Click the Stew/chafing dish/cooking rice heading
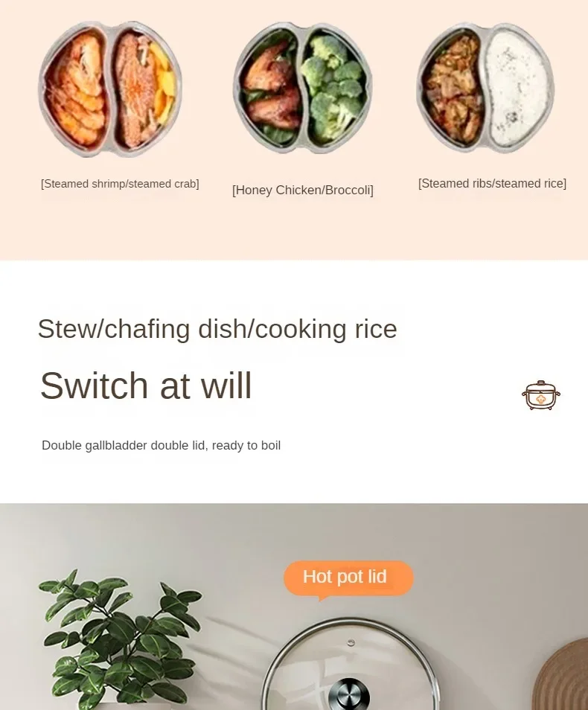The height and width of the screenshot is (710, 588). [217, 329]
